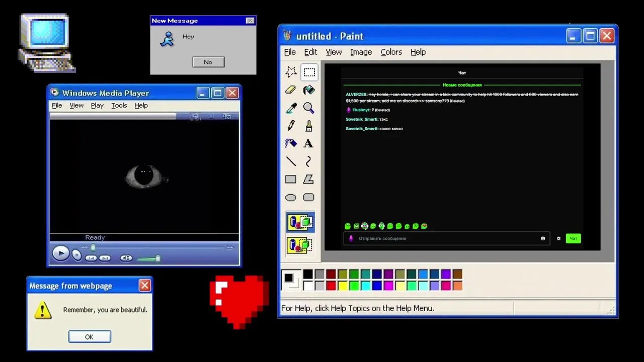Click Previous track button in Media Player

coord(91,258)
